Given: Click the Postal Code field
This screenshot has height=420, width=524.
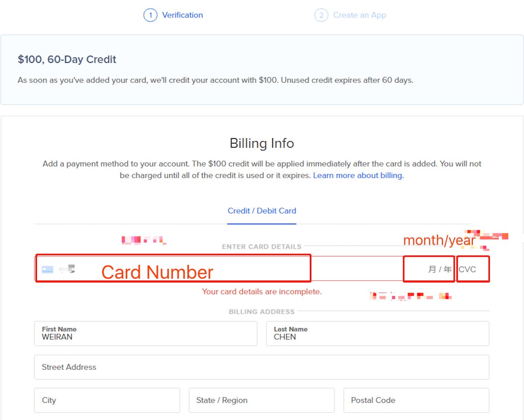Looking at the screenshot, I should coord(416,400).
